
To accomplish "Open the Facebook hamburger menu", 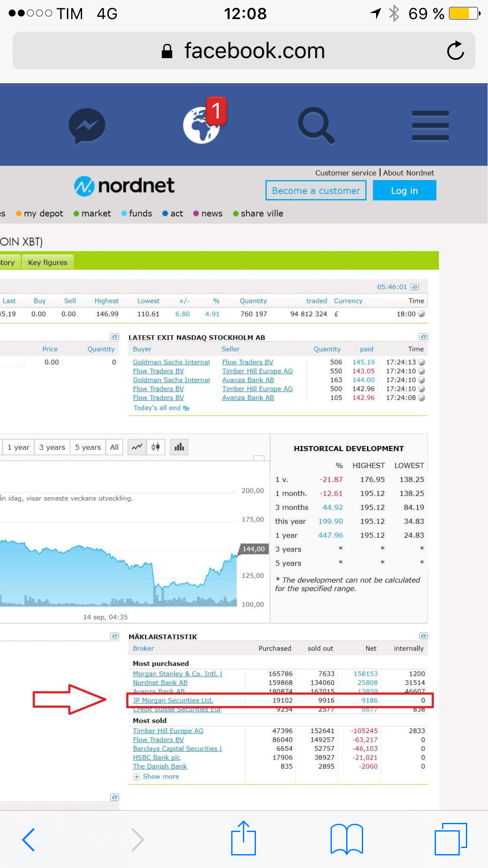I will click(430, 125).
